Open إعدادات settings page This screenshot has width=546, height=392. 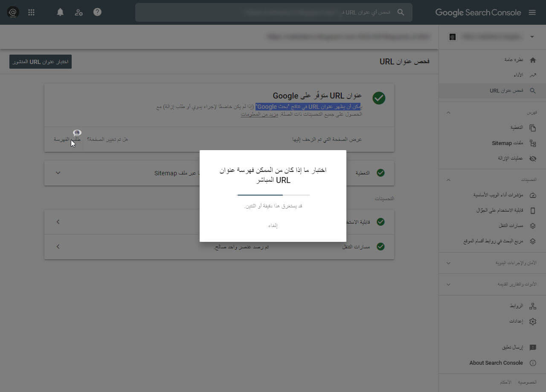[x=516, y=321]
